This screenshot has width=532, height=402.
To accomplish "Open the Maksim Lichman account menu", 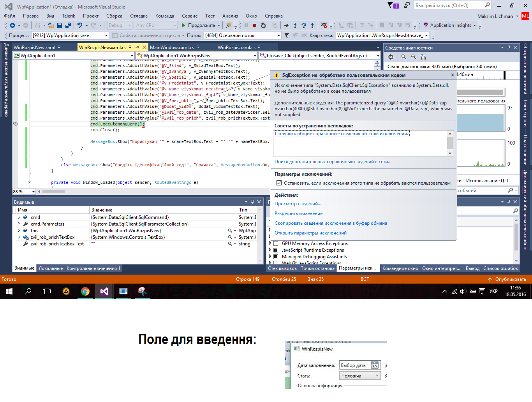I will 498,16.
